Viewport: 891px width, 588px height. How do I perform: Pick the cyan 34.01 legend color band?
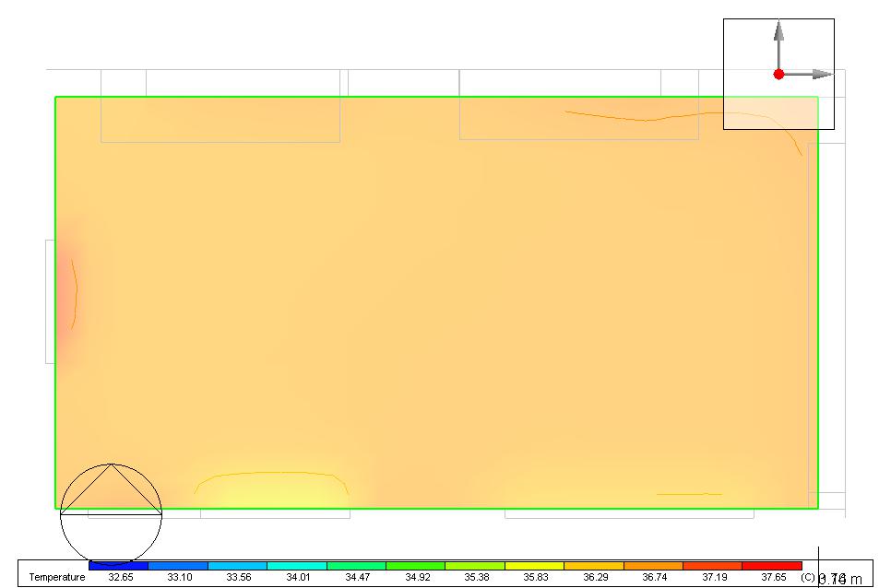point(297,566)
